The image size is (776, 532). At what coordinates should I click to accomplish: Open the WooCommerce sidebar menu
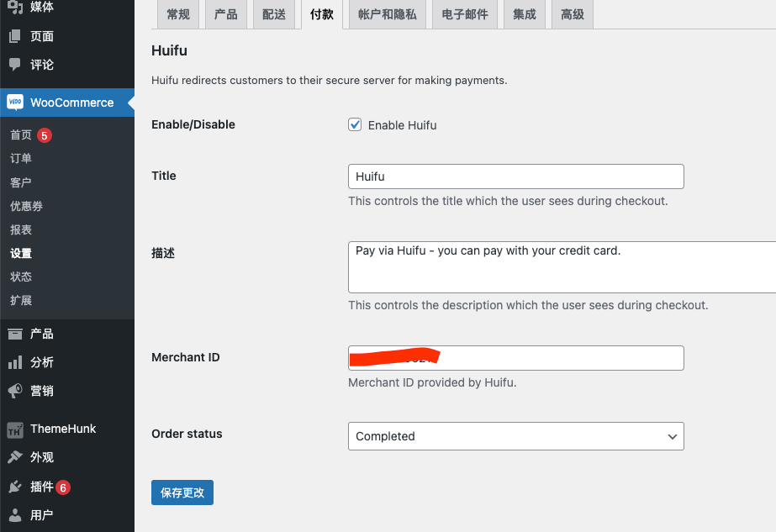67,103
